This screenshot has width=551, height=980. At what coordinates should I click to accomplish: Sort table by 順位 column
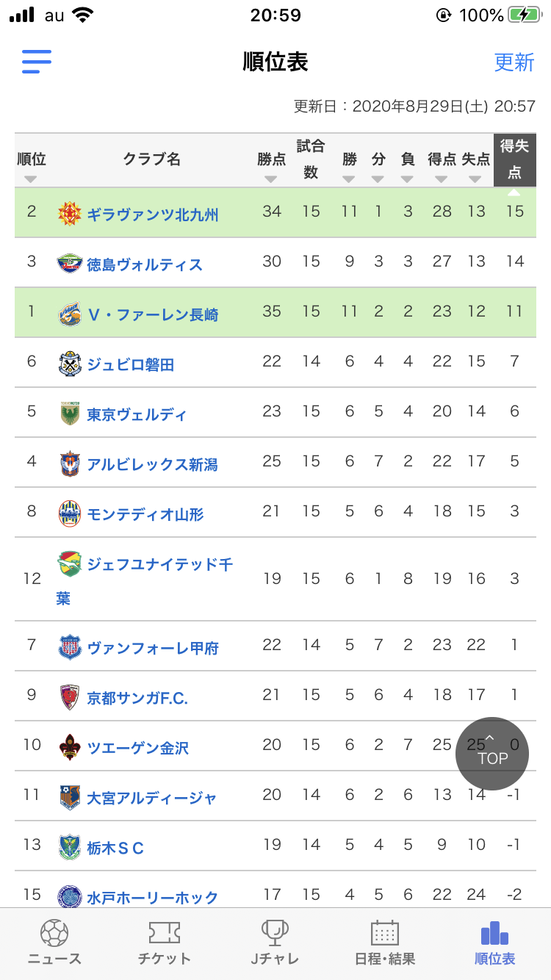point(31,167)
